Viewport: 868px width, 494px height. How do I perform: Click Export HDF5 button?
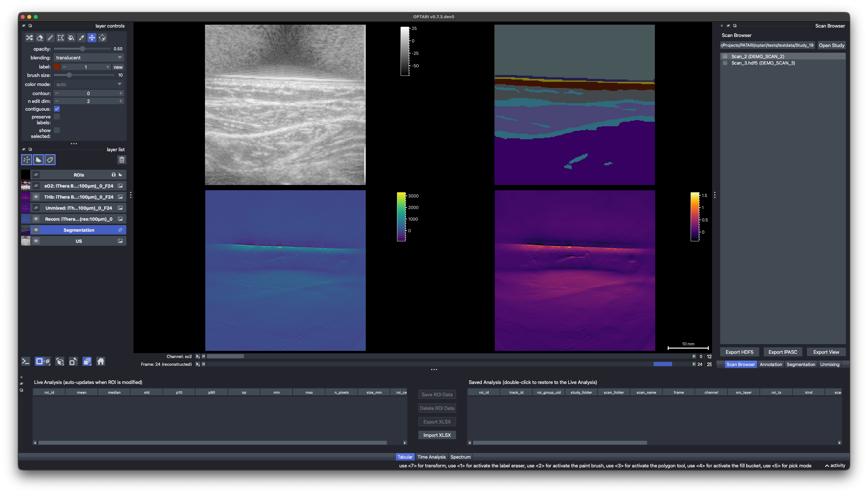739,352
